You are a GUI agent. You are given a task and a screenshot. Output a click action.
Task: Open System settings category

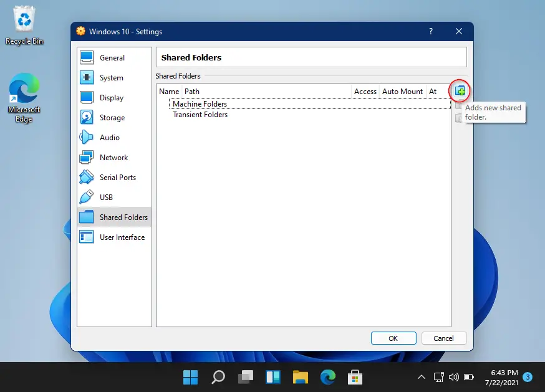(x=114, y=77)
